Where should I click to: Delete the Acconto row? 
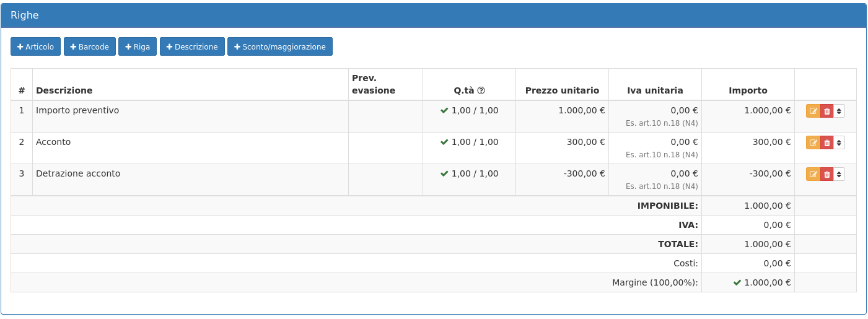pos(826,142)
